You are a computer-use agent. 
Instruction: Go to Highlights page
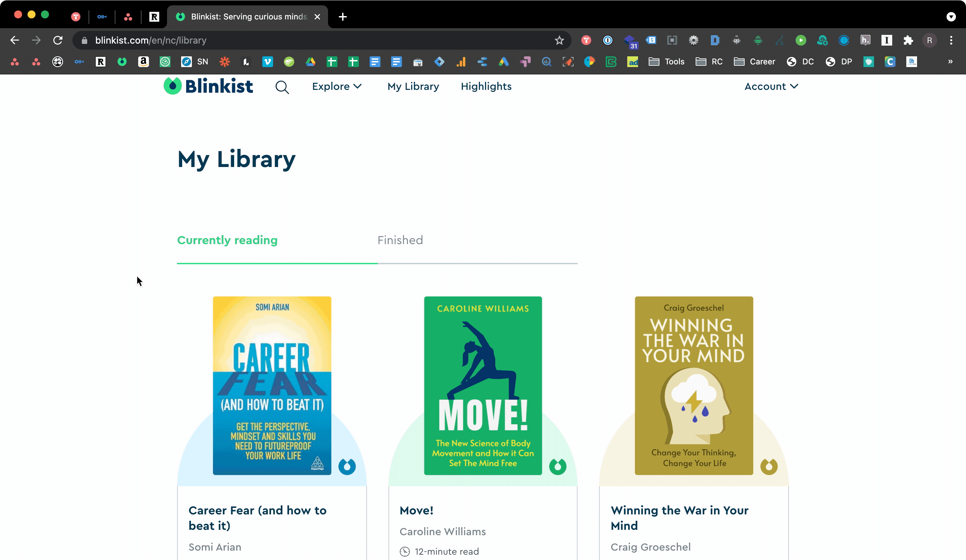click(486, 86)
